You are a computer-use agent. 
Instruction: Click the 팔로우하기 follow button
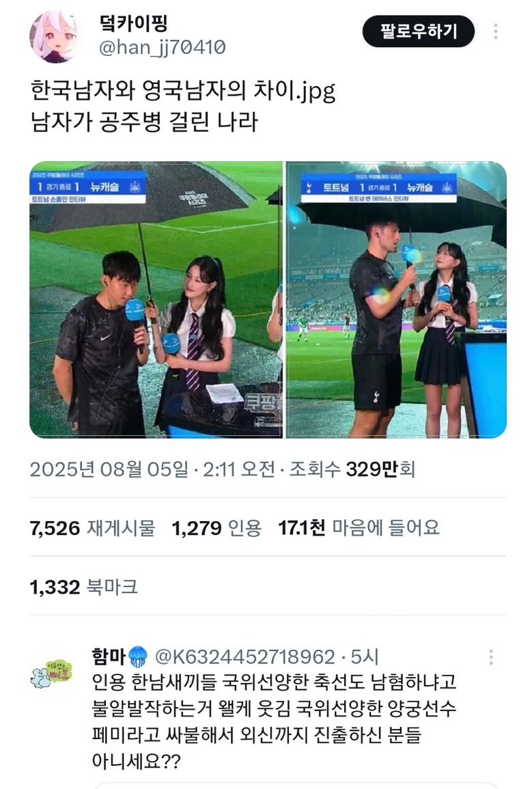point(419,31)
